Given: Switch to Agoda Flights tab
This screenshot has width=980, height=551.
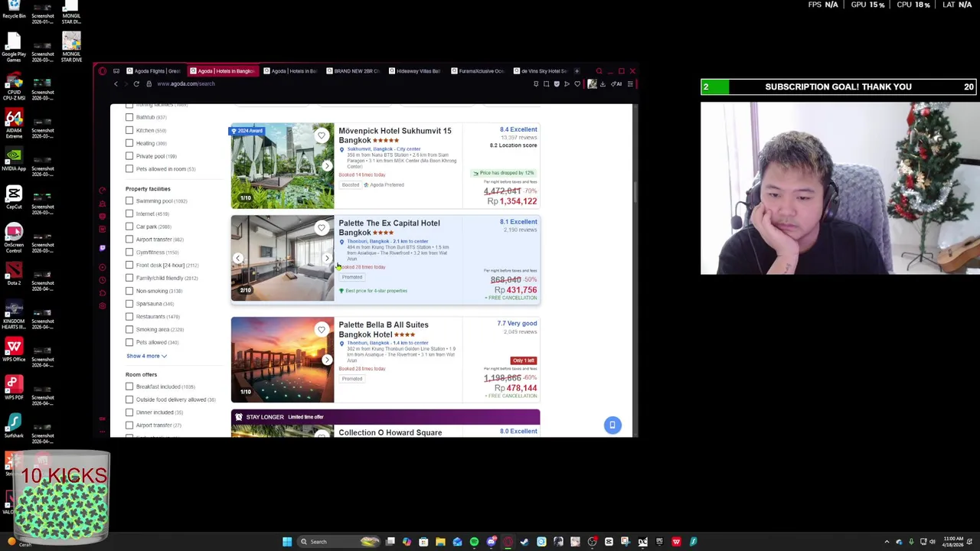Looking at the screenshot, I should pyautogui.click(x=153, y=71).
